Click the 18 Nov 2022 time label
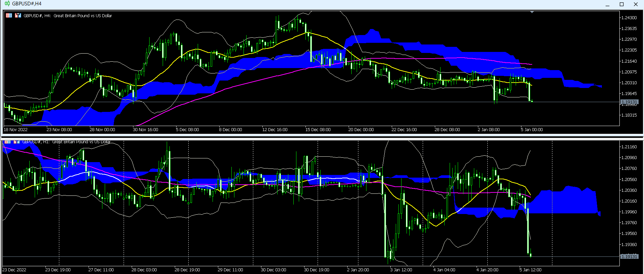The image size is (644, 274). (15, 130)
